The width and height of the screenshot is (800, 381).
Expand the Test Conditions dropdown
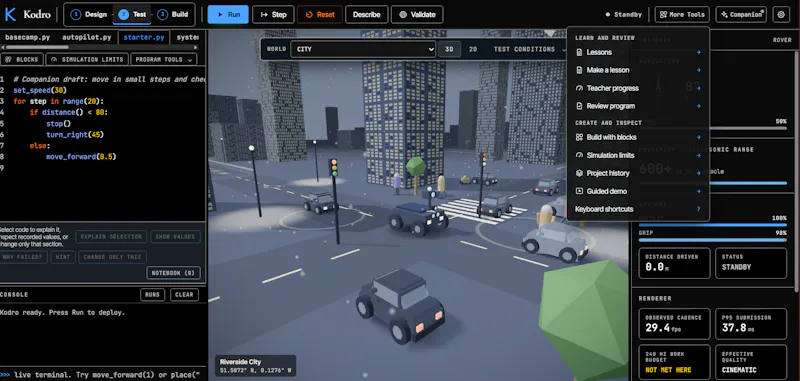(x=530, y=49)
